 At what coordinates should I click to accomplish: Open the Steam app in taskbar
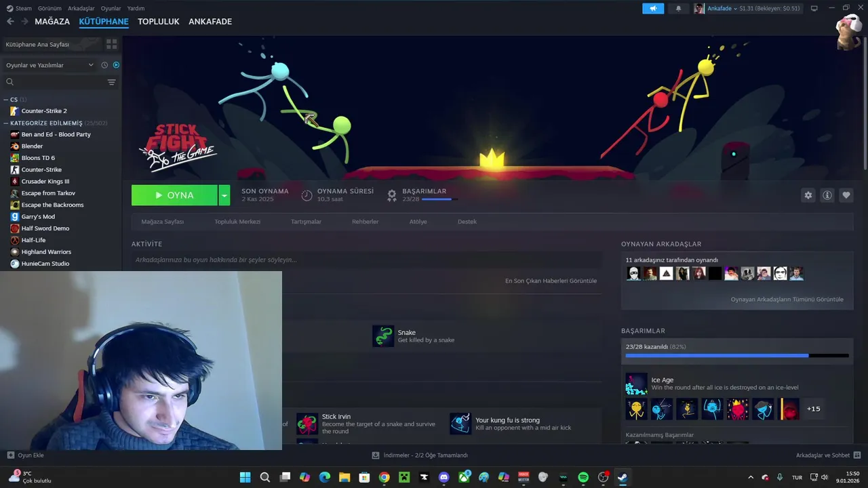coord(622,477)
